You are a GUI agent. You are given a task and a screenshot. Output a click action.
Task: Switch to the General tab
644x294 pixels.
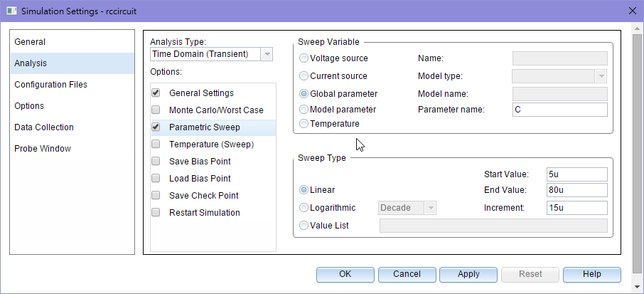73,42
